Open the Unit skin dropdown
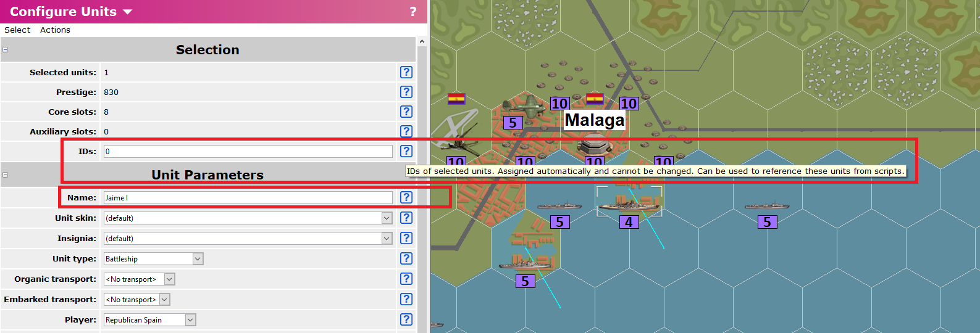 (x=387, y=218)
